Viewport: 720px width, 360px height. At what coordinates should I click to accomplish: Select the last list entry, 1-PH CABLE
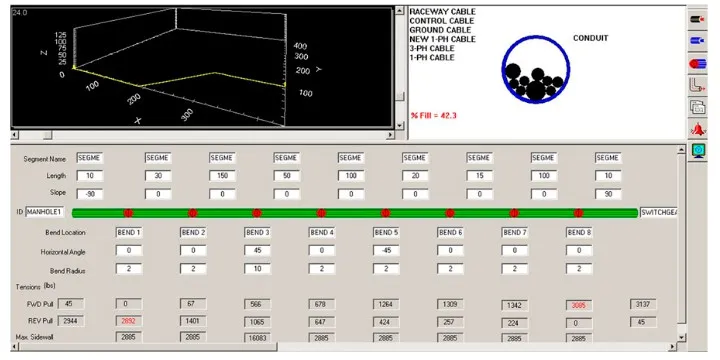pyautogui.click(x=432, y=57)
